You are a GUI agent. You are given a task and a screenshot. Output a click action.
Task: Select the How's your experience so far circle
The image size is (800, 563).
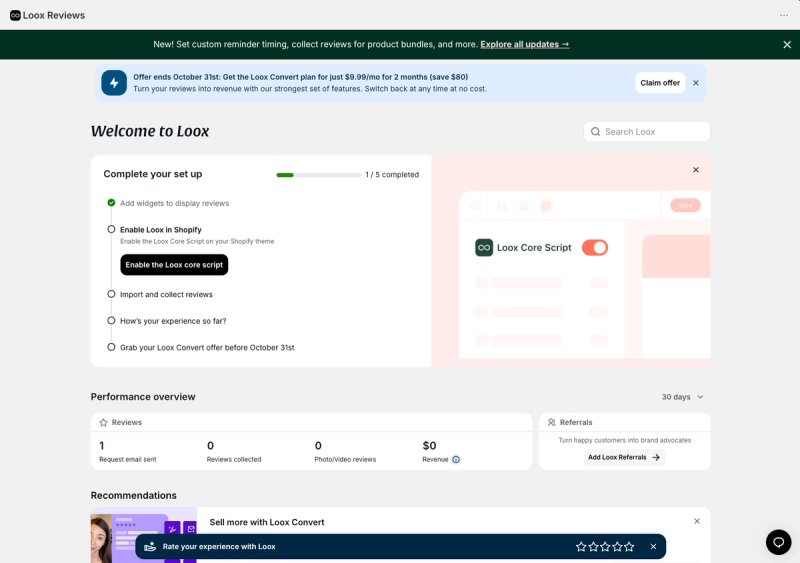point(111,321)
